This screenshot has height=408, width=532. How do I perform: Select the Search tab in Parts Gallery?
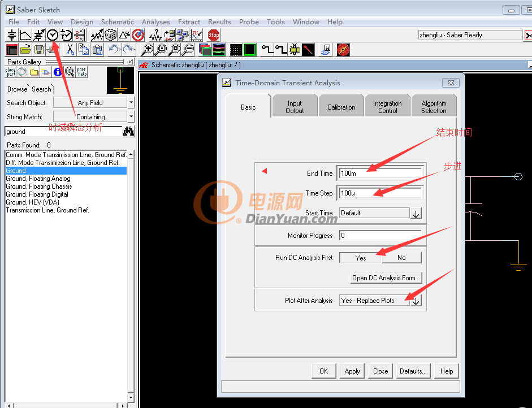(41, 89)
